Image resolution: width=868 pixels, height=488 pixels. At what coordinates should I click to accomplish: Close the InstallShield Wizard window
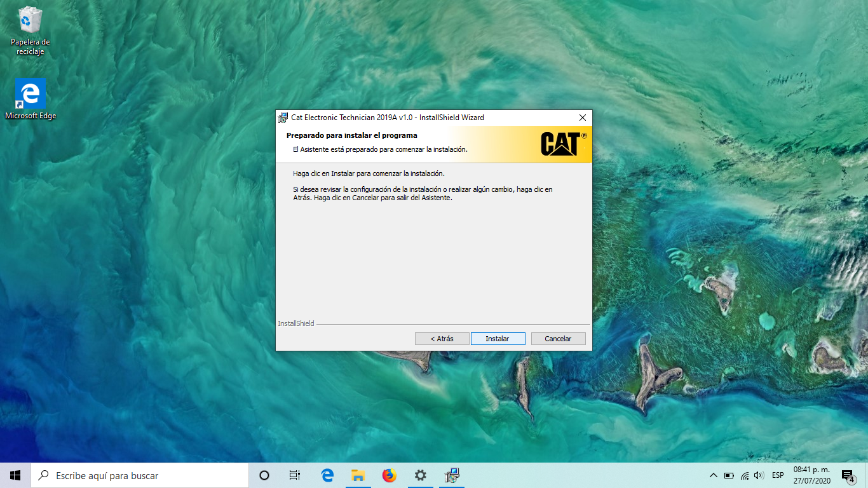tap(582, 118)
